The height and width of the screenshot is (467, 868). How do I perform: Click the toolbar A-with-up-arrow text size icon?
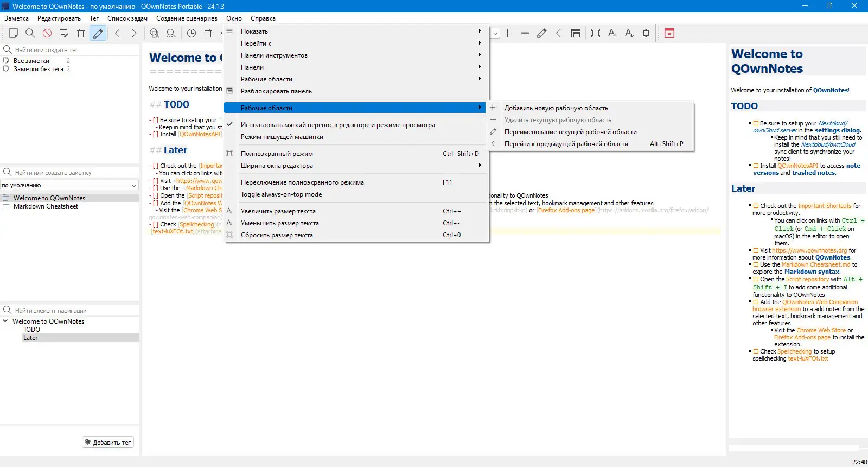click(612, 33)
